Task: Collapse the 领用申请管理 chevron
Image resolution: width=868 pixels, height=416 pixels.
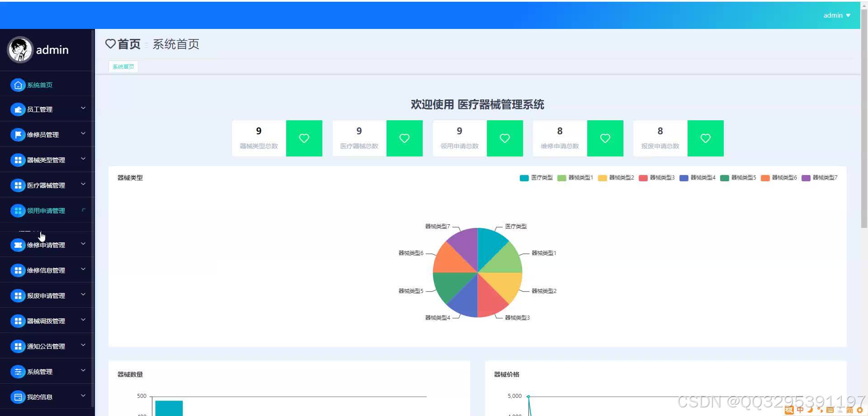Action: pyautogui.click(x=83, y=210)
